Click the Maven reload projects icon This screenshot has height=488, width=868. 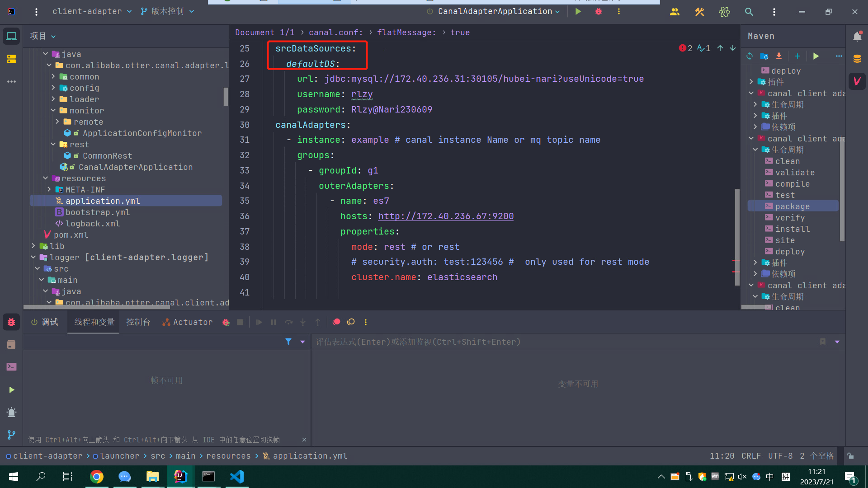click(x=750, y=56)
